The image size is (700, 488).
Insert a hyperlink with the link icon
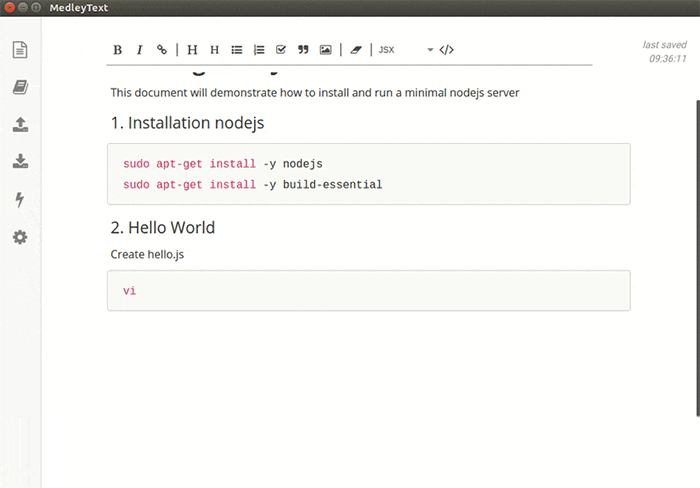162,50
